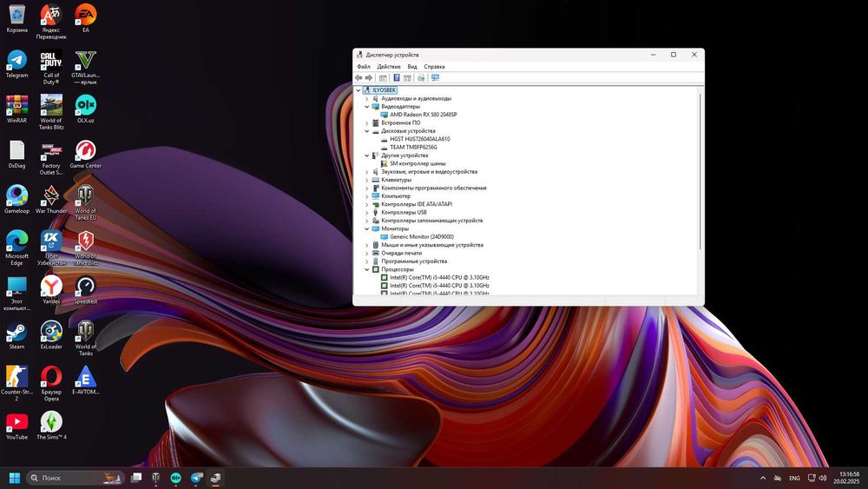Open the Корзина recycle bin icon
Image resolution: width=868 pixels, height=489 pixels.
click(x=16, y=17)
